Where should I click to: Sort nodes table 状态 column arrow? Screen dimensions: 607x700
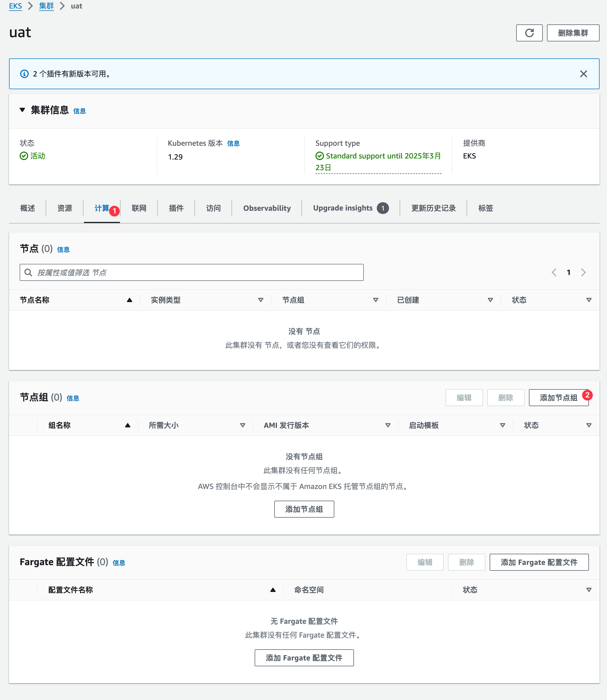pyautogui.click(x=589, y=300)
